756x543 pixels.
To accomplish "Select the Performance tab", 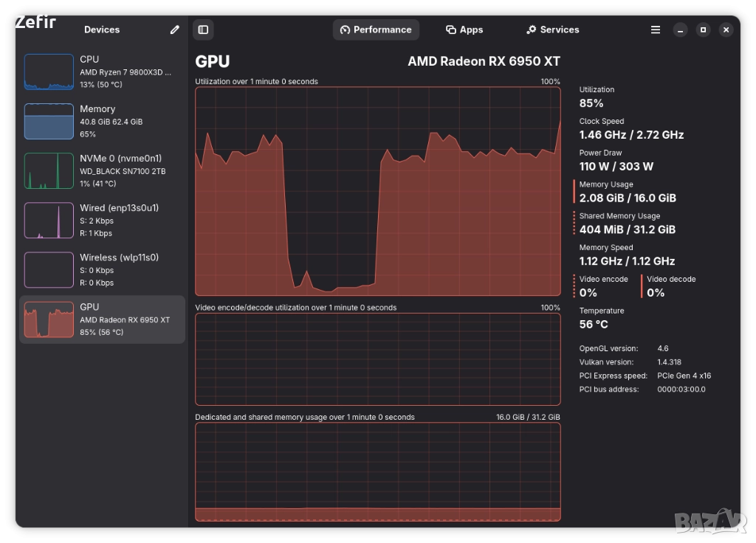I will (x=376, y=30).
